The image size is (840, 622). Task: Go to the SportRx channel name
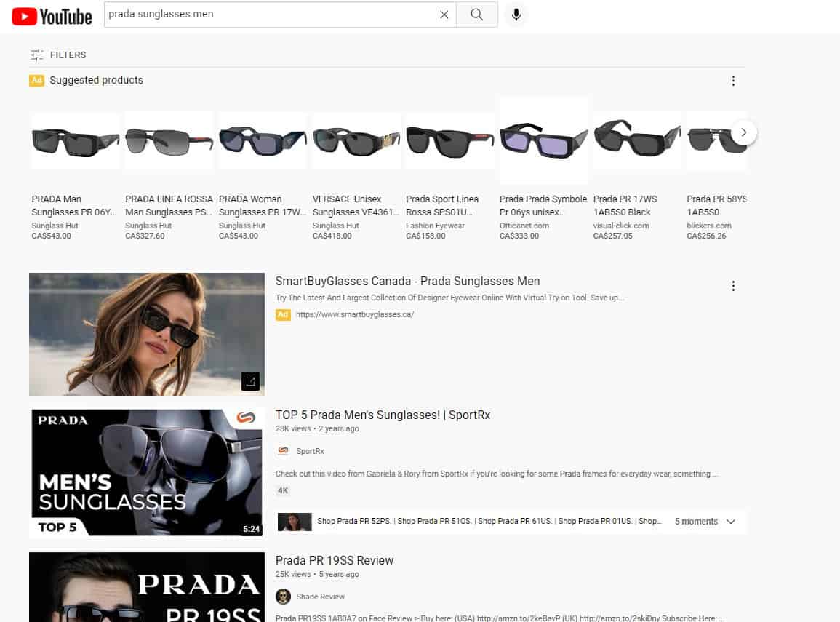(310, 451)
